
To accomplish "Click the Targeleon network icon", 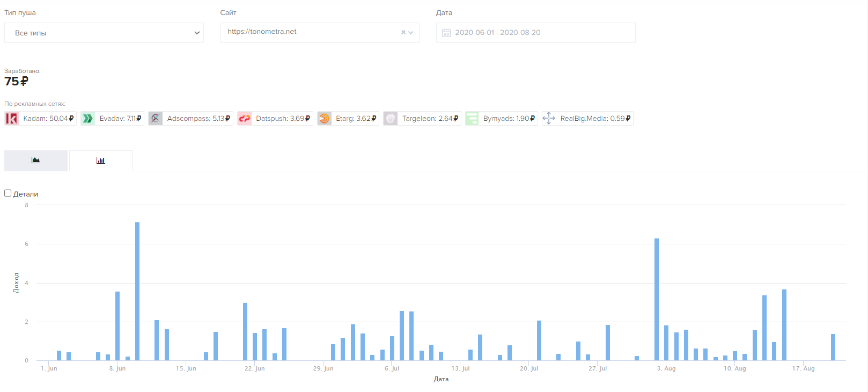I will 391,119.
